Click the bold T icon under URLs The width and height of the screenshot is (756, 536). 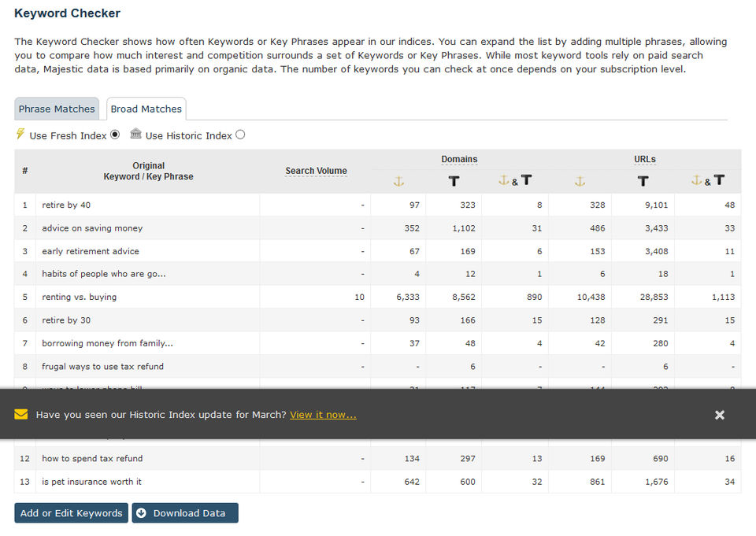pyautogui.click(x=643, y=182)
